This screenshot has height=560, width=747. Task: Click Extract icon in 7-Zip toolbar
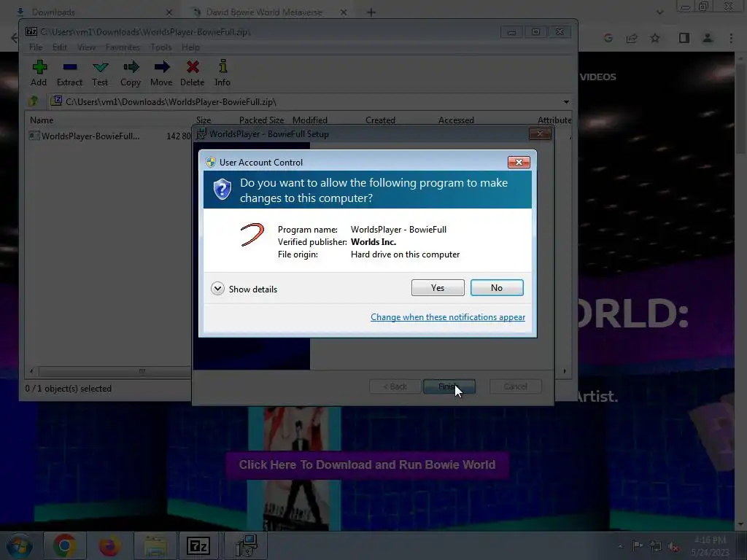[69, 73]
